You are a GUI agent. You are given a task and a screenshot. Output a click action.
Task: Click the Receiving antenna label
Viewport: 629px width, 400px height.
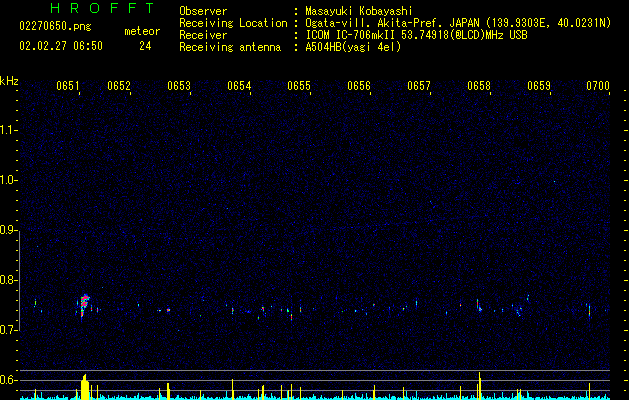click(x=230, y=47)
